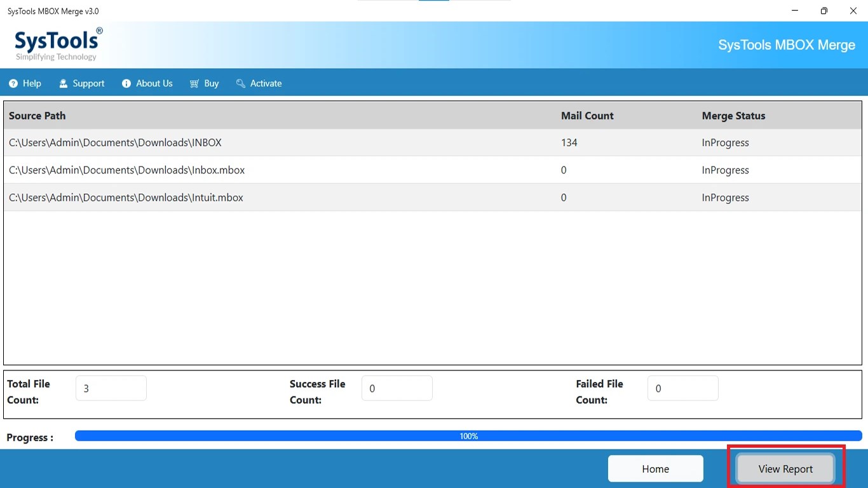868x488 pixels.
Task: Click the Merge Status column header
Action: (733, 116)
